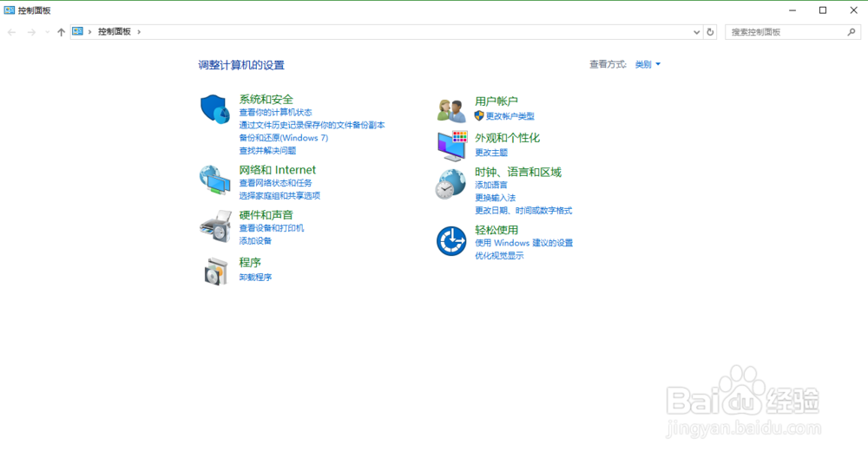Screen dimensions: 868x458
Task: Open the 系统和安全 heading link
Action: click(x=266, y=99)
